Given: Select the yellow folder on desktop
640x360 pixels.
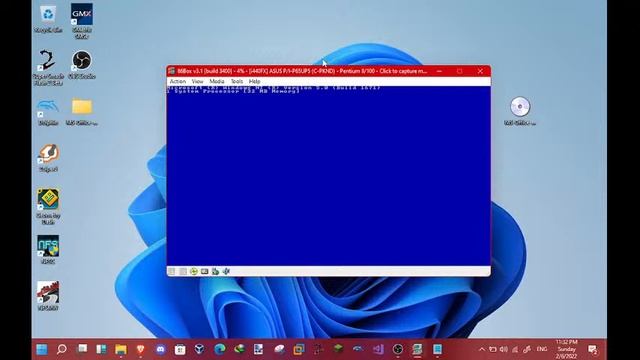Looking at the screenshot, I should click(x=82, y=111).
